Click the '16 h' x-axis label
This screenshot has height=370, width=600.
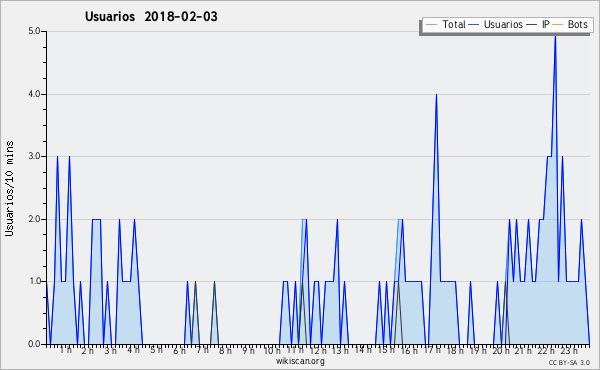(x=409, y=351)
